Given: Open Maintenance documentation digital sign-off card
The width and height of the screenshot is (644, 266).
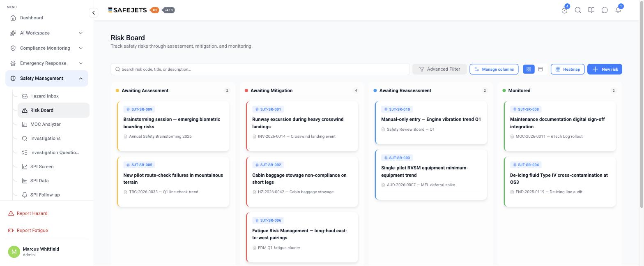Looking at the screenshot, I should click(x=560, y=126).
